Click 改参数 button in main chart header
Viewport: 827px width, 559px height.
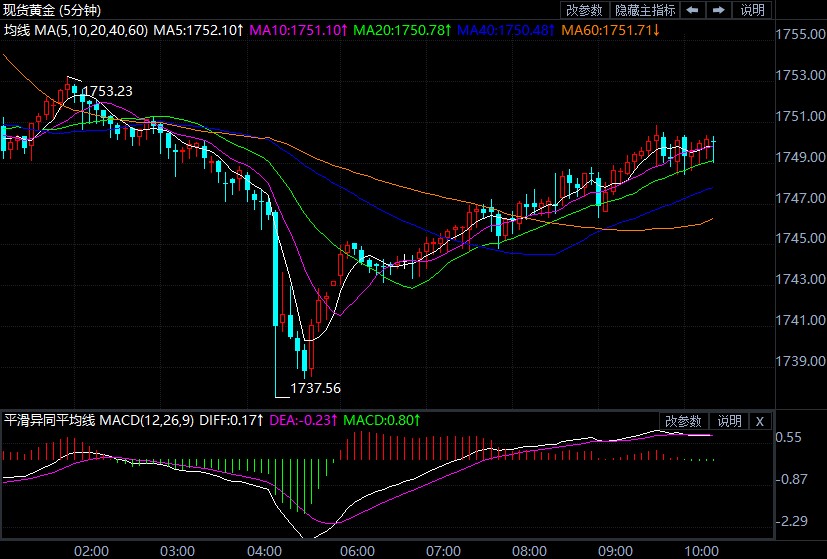click(584, 10)
